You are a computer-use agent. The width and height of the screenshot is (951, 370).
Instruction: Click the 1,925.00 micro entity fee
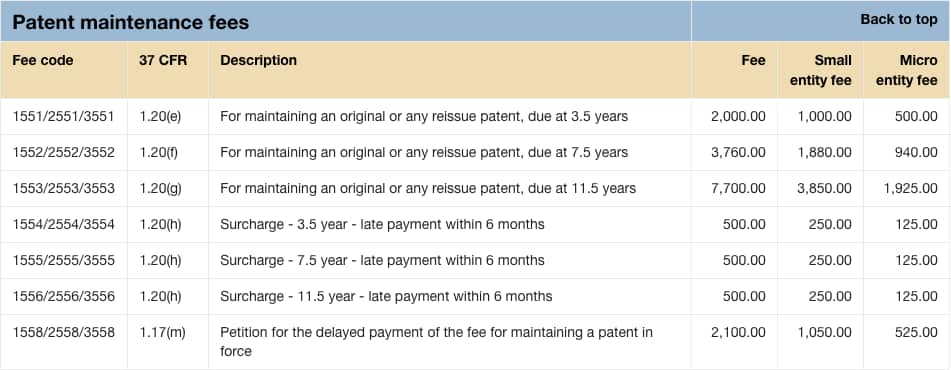pyautogui.click(x=910, y=188)
